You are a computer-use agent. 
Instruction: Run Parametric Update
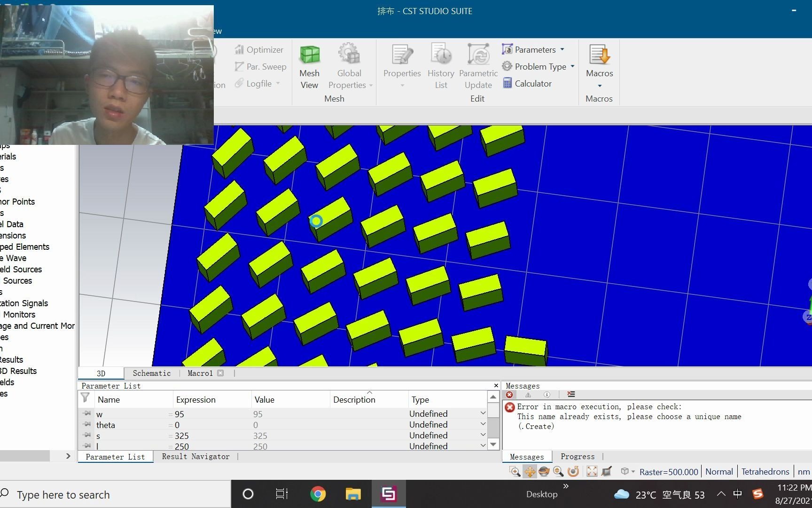tap(478, 67)
